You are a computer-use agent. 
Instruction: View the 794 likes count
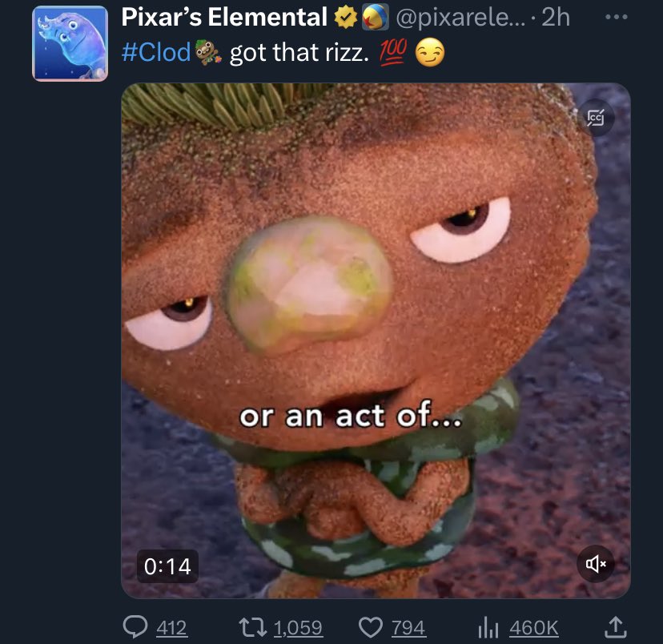click(408, 627)
